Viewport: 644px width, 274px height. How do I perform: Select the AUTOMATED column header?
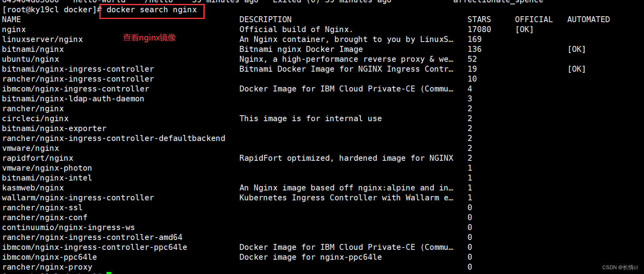pos(589,19)
